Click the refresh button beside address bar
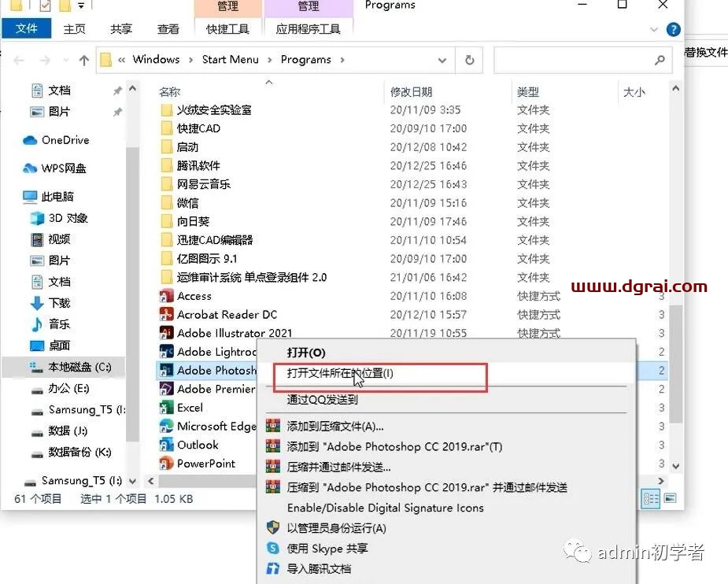 [x=469, y=60]
